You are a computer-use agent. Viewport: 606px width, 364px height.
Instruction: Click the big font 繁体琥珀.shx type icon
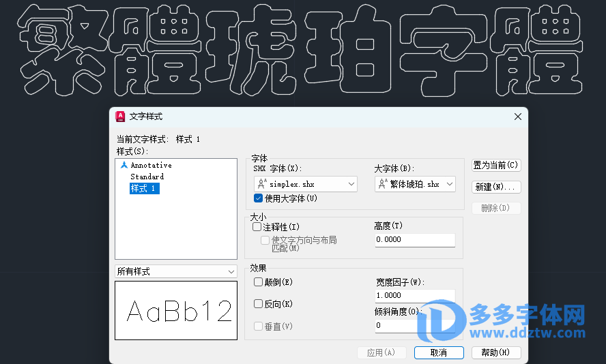pyautogui.click(x=383, y=184)
